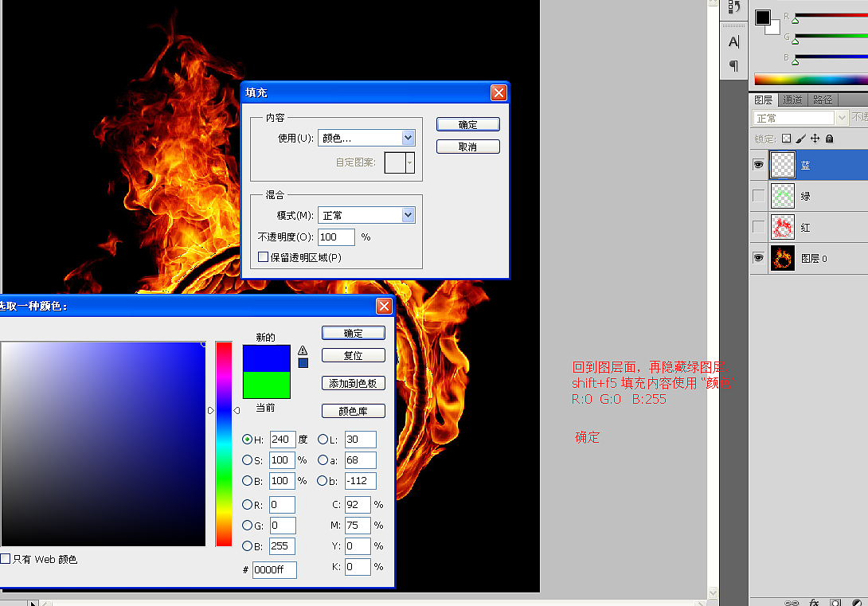Image resolution: width=868 pixels, height=606 pixels.
Task: Click the canvas vertical scrollbar down arrow
Action: [x=713, y=592]
